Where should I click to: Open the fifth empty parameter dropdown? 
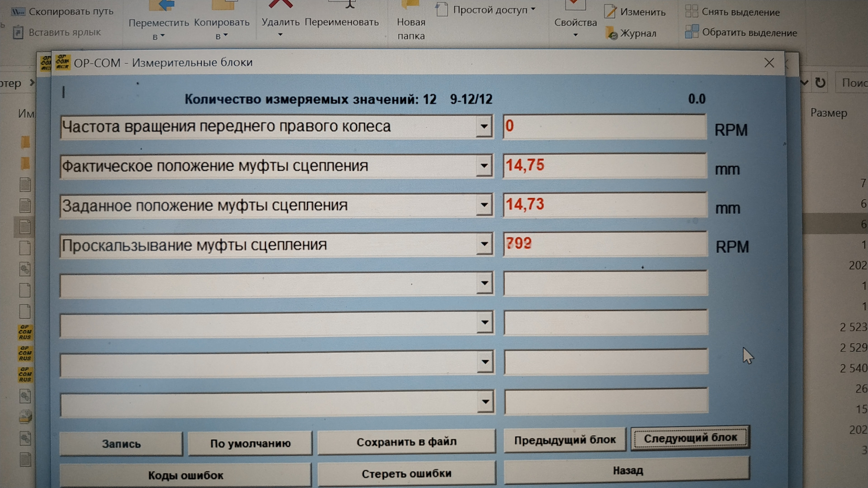[x=485, y=284]
